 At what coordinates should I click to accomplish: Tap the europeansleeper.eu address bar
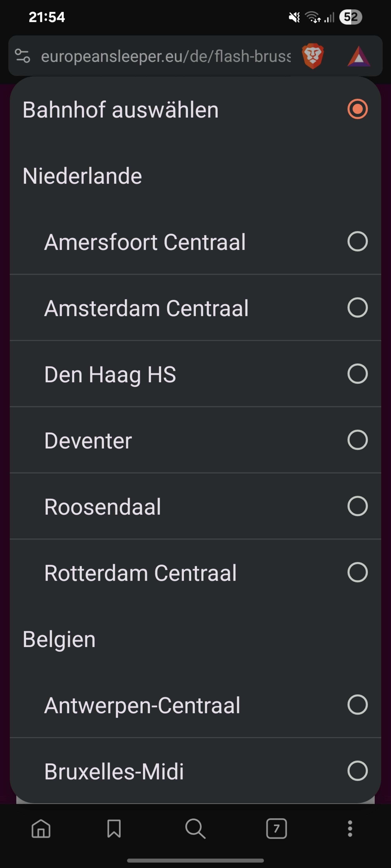tap(165, 56)
